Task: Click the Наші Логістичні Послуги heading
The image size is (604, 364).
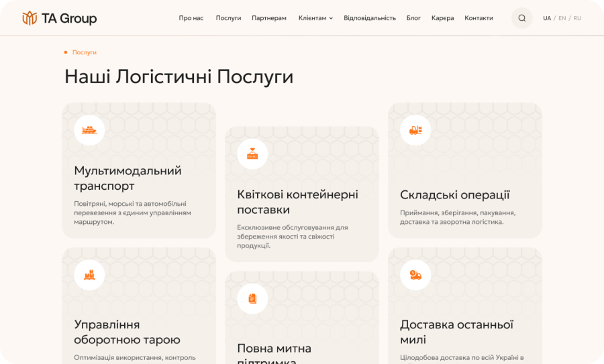Action: [x=179, y=76]
